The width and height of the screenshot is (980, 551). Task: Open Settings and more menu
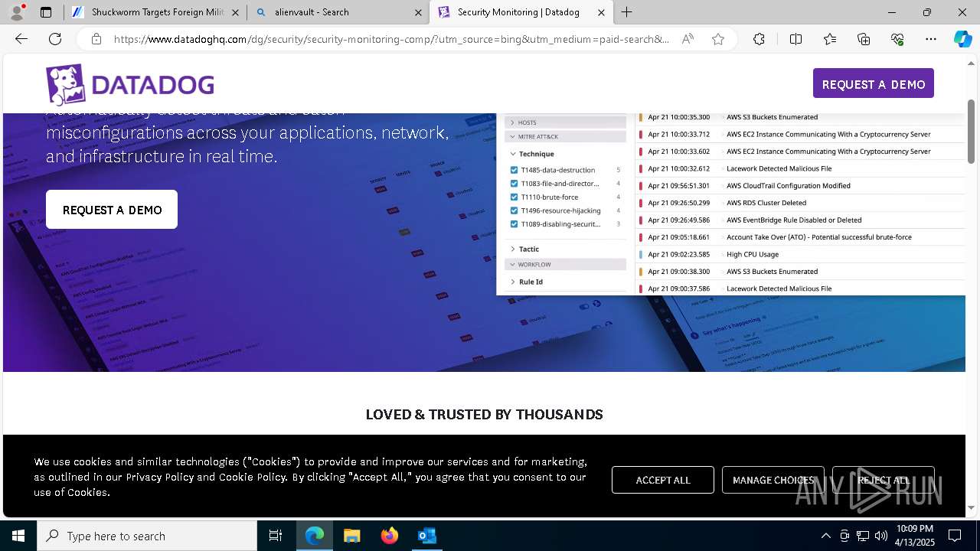click(x=931, y=39)
